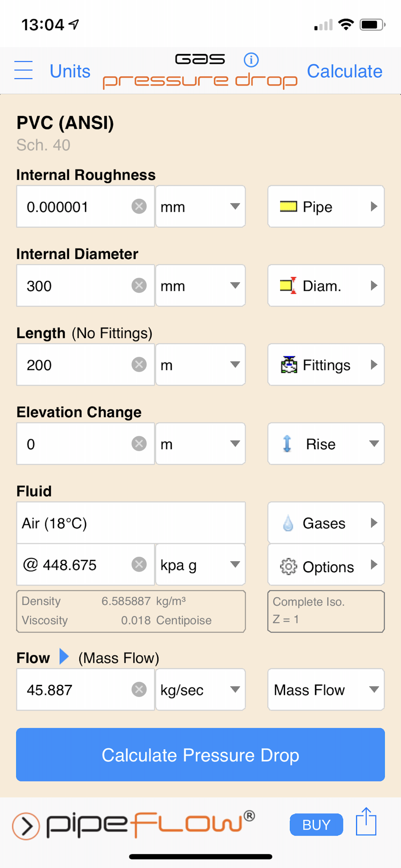Viewport: 401px width, 868px height.
Task: Clear the Internal Roughness value
Action: [139, 207]
